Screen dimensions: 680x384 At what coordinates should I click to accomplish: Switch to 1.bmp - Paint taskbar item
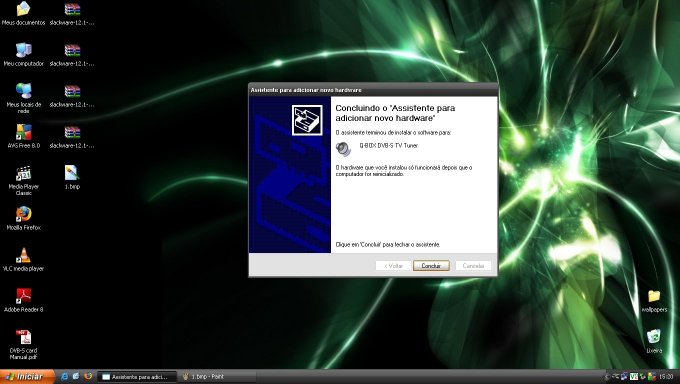(217, 377)
